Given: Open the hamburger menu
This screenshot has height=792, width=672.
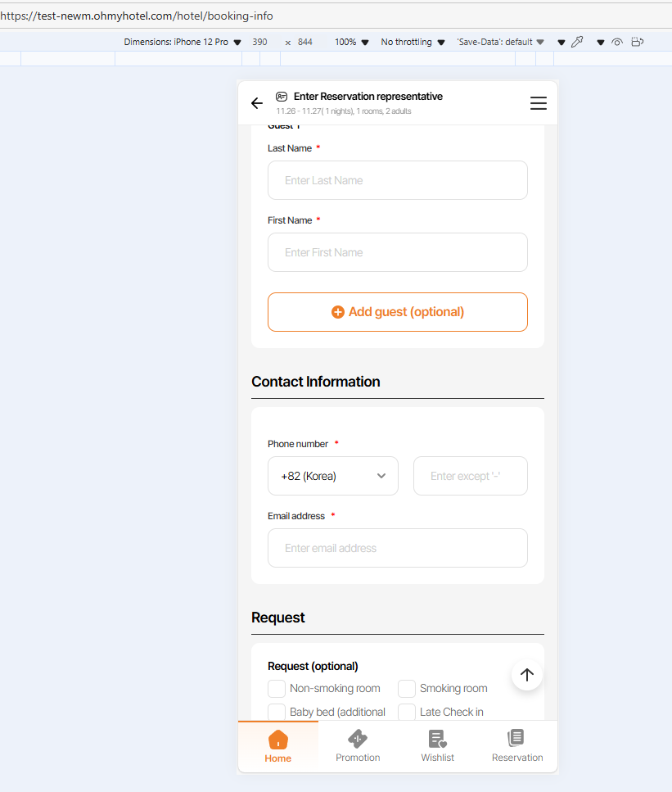Looking at the screenshot, I should [538, 103].
